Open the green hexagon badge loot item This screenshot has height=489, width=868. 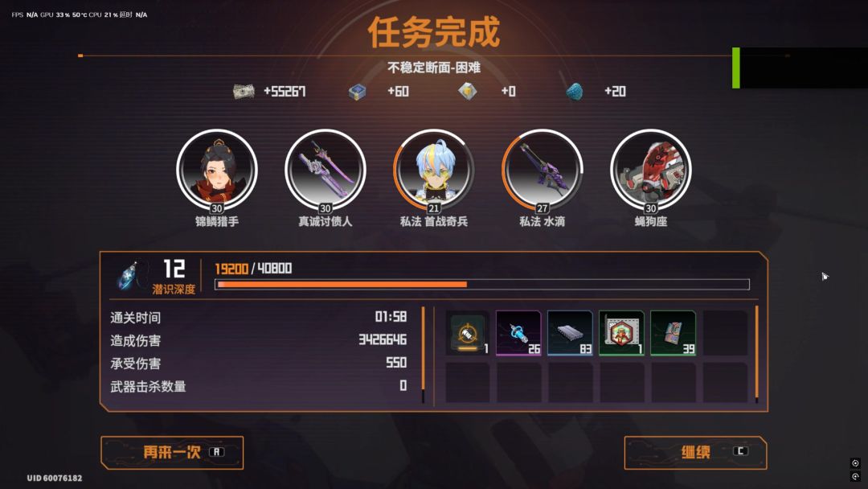pyautogui.click(x=621, y=333)
